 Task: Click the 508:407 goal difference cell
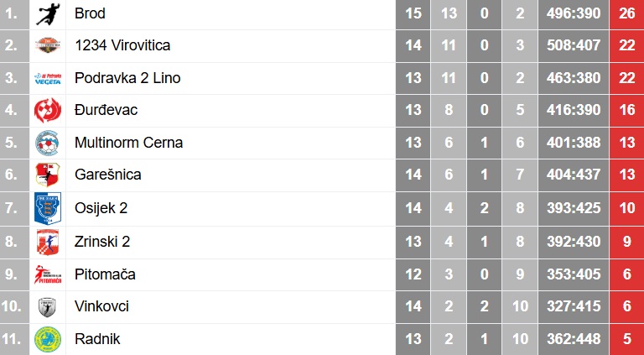pyautogui.click(x=574, y=45)
